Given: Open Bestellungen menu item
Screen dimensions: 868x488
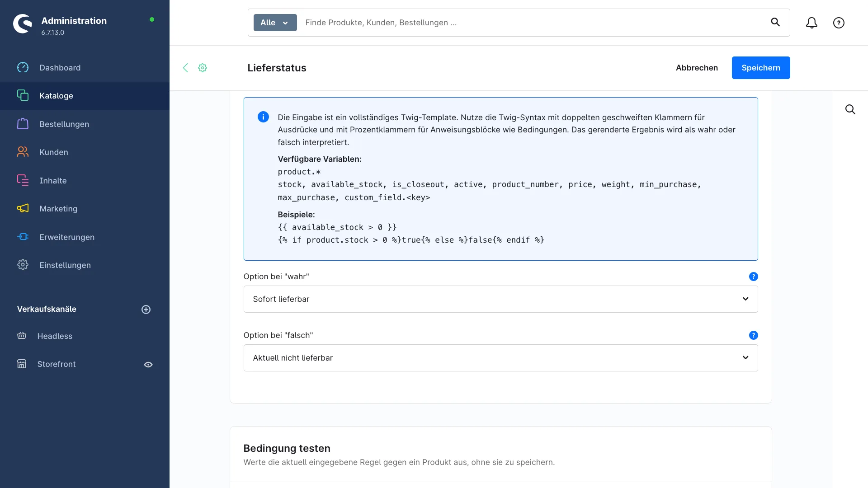Looking at the screenshot, I should coord(85,124).
